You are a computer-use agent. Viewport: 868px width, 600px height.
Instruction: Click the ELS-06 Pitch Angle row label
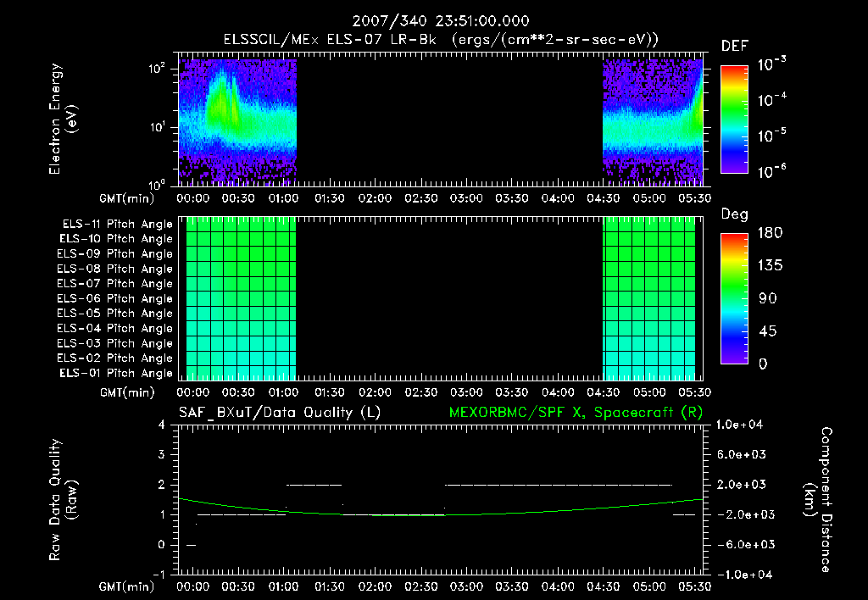coord(114,299)
